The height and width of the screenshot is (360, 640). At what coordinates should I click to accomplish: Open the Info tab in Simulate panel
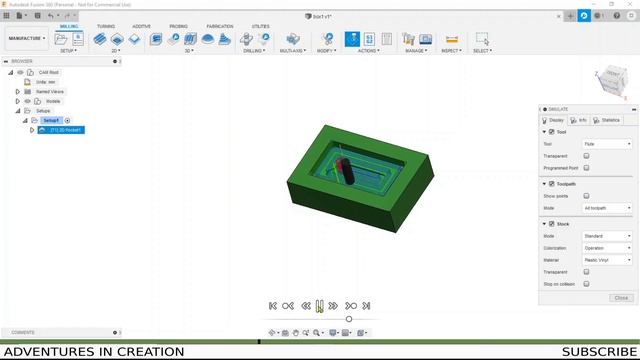(578, 120)
